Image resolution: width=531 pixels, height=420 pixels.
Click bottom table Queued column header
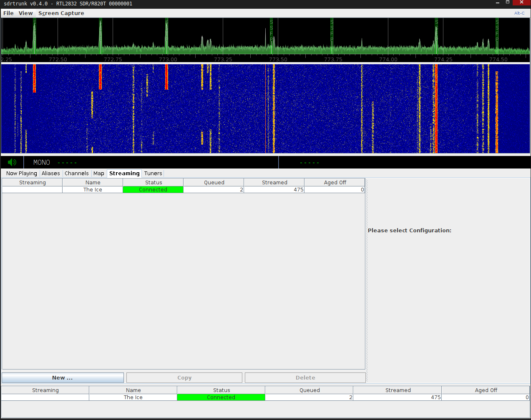[309, 390]
